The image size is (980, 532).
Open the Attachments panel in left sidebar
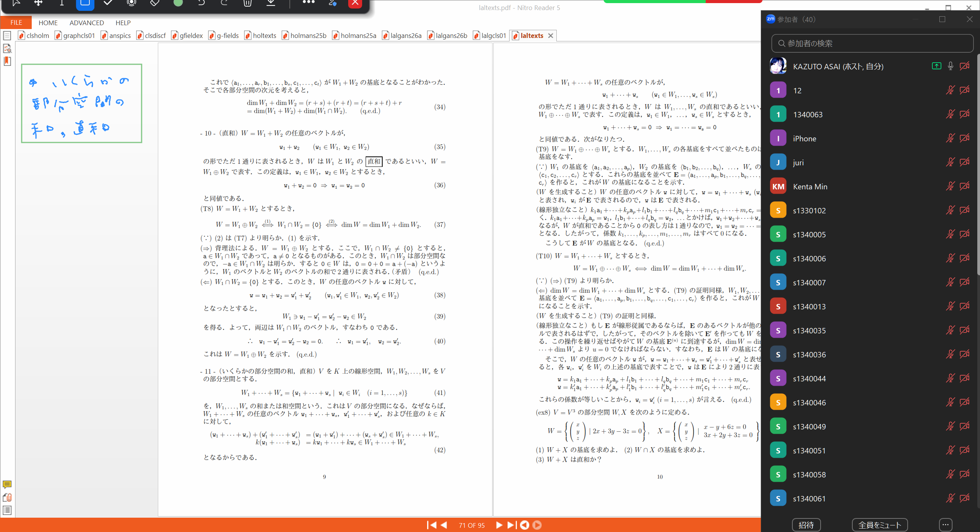pyautogui.click(x=7, y=498)
